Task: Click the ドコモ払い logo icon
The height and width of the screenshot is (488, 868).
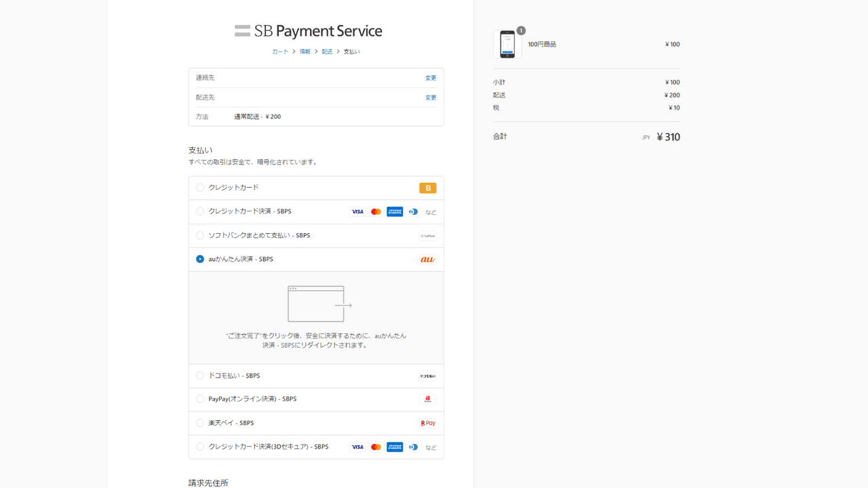Action: point(428,376)
